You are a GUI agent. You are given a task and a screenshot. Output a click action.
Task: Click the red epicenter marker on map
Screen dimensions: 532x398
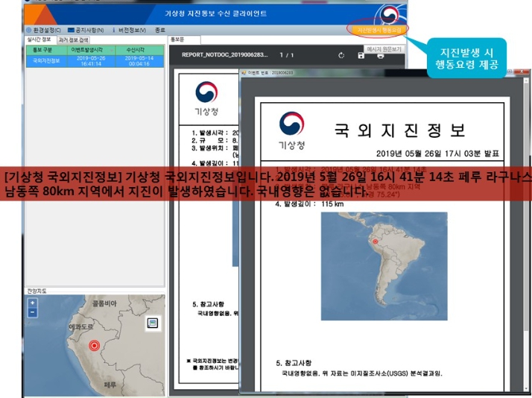pos(94,346)
